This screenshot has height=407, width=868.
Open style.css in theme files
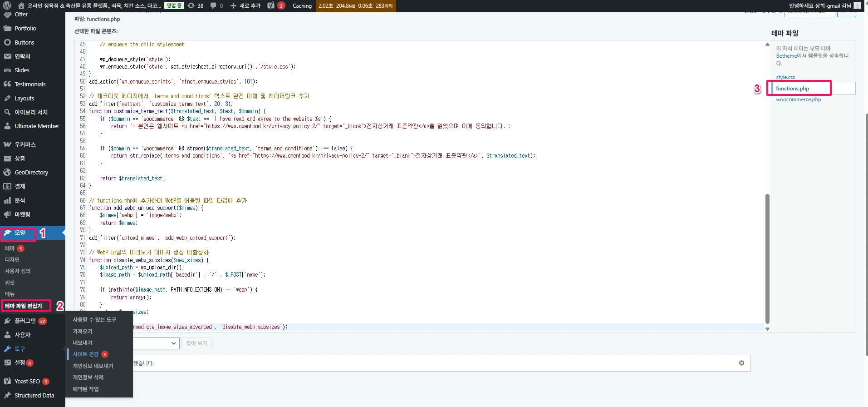(x=785, y=77)
